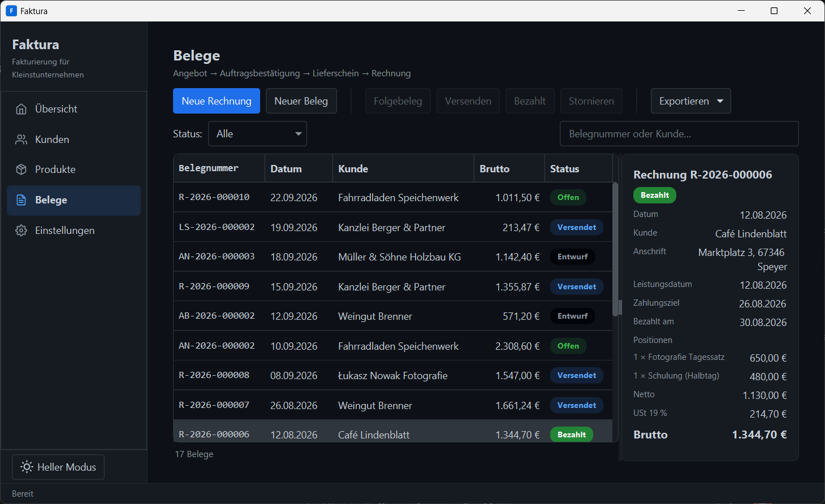Click the Brutto total 1.344,70 € in details
This screenshot has height=504, width=825.
click(759, 435)
